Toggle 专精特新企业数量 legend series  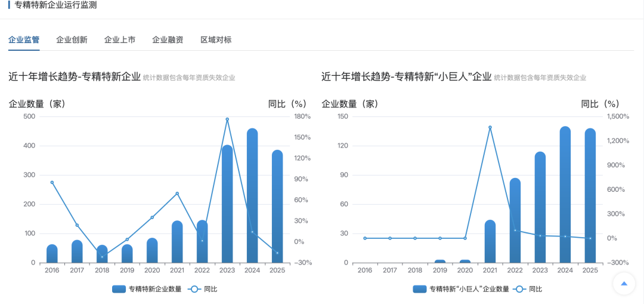click(x=147, y=289)
